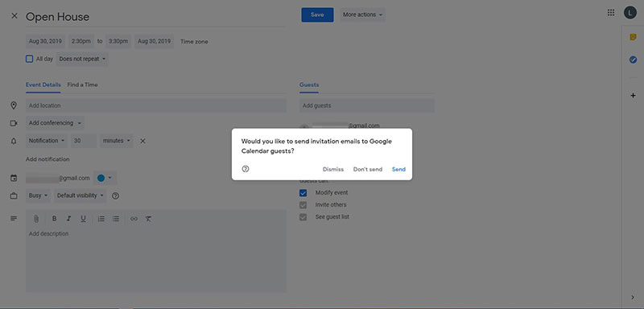This screenshot has height=309, width=644.
Task: Attach a file with paperclip icon
Action: coord(36,219)
